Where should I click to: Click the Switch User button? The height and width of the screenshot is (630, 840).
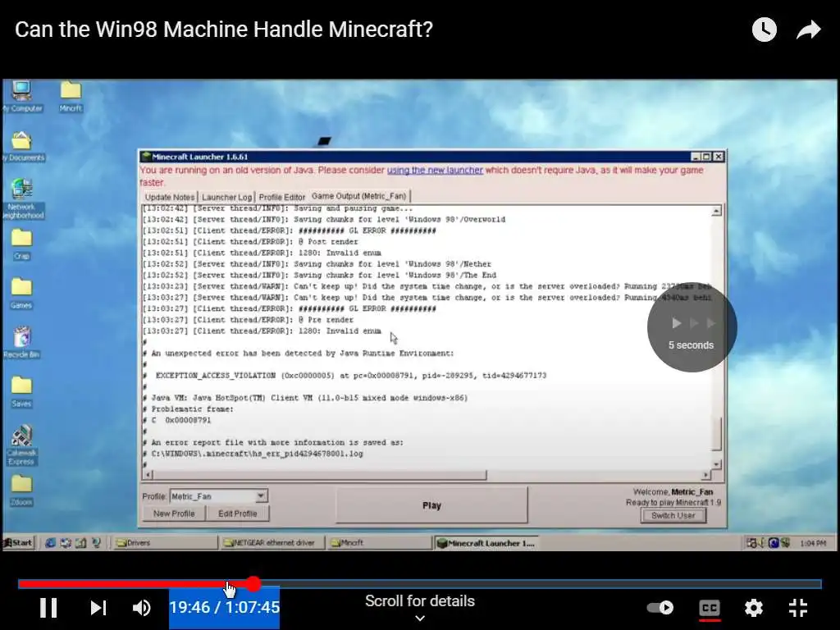click(x=673, y=515)
